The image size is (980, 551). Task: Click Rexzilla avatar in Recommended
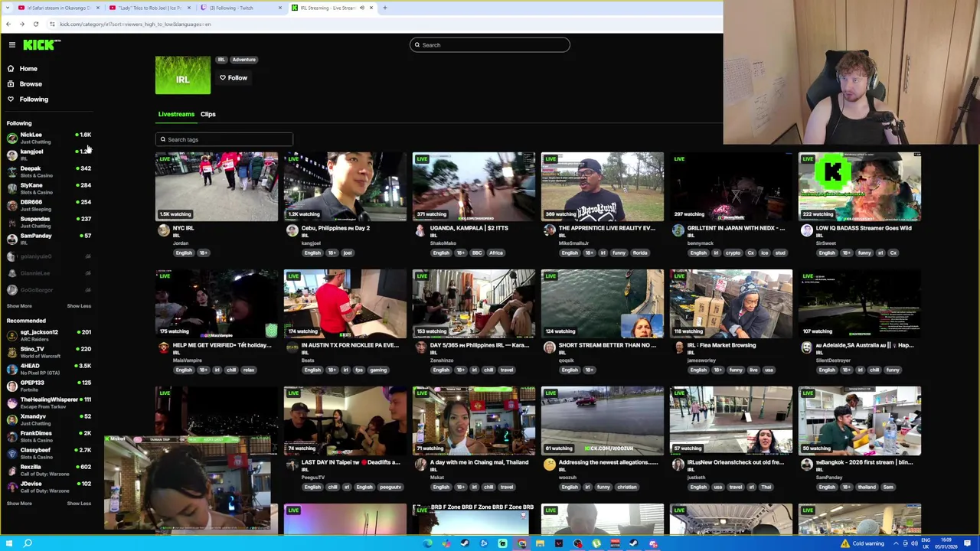(x=11, y=470)
